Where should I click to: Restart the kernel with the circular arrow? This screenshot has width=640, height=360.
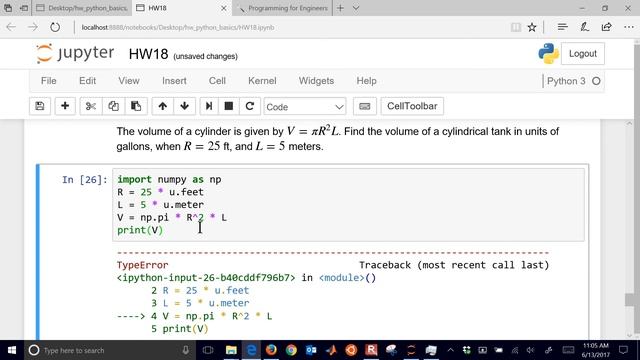250,106
